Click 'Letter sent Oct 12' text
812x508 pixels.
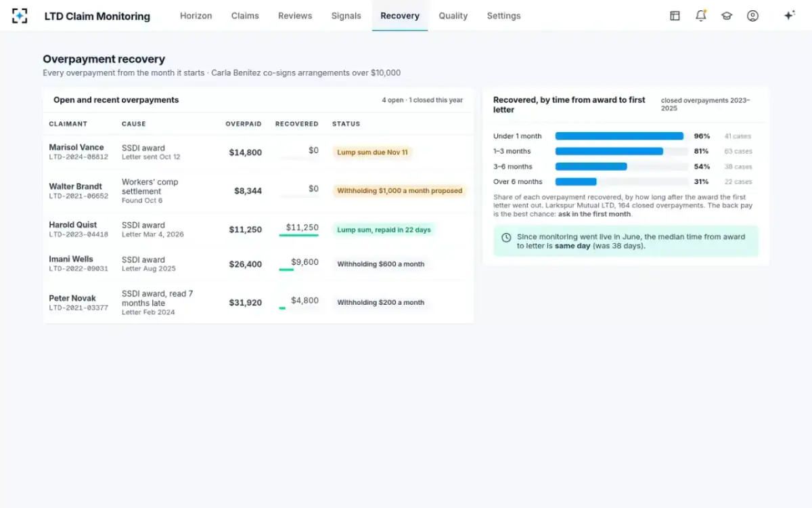pyautogui.click(x=151, y=157)
